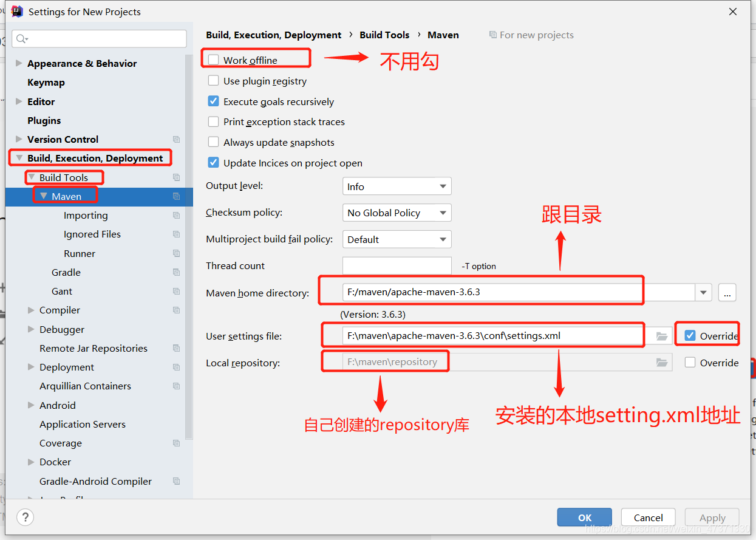Click the IntelliJ logo in the title bar
The image size is (756, 540).
pyautogui.click(x=17, y=12)
